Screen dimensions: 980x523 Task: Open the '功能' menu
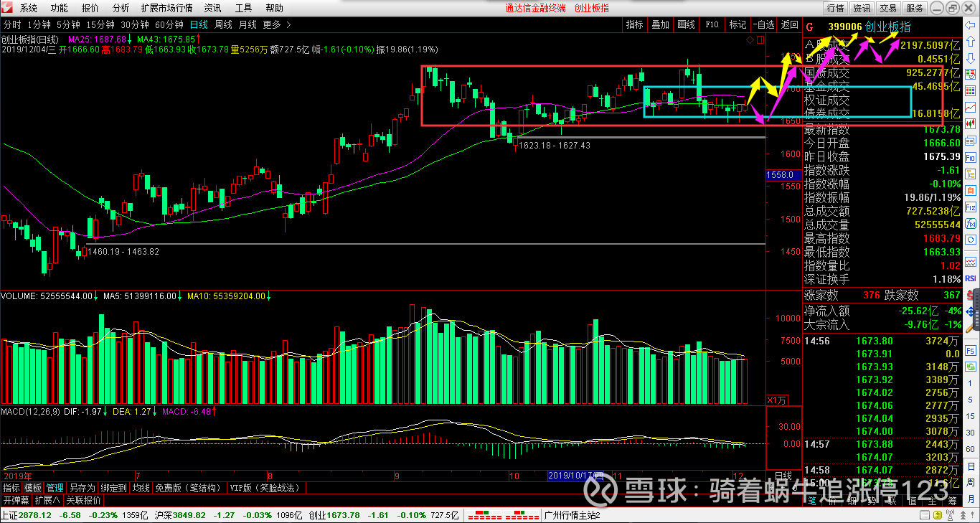(60, 8)
